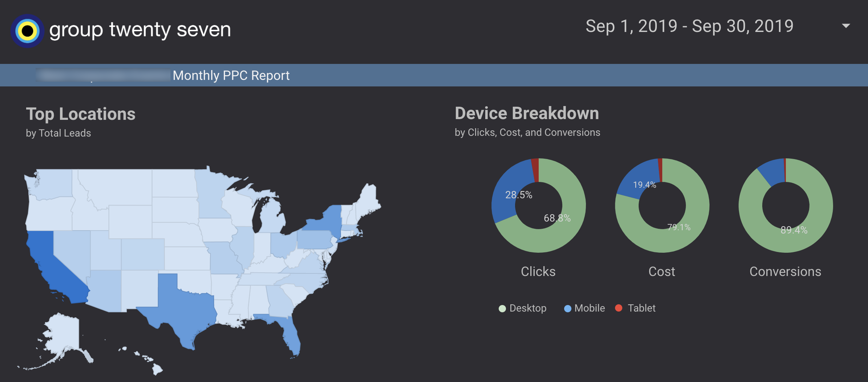Click the green Desktop legend dot
Image resolution: width=868 pixels, height=382 pixels.
(503, 308)
